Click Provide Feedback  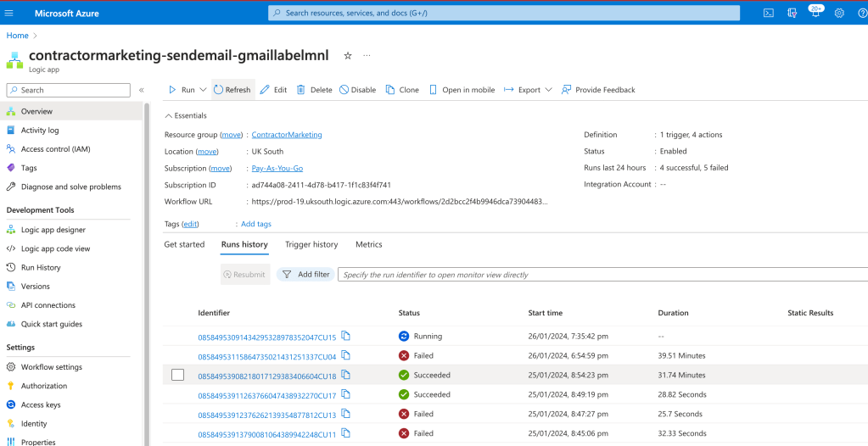click(598, 90)
